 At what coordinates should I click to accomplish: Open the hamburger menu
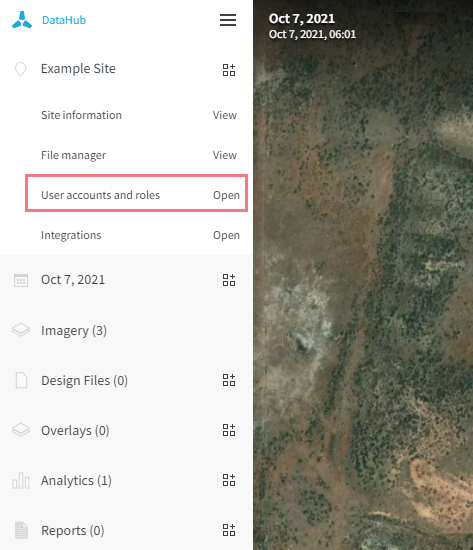pos(228,20)
